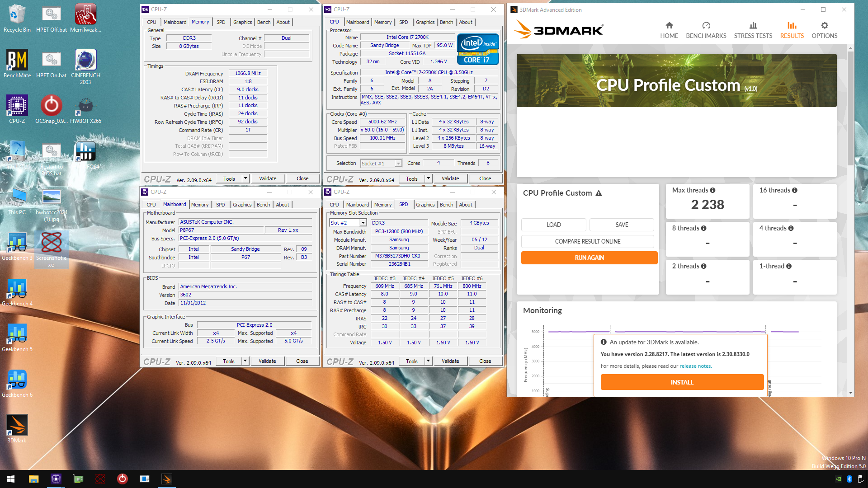Open the 3DMark desktop shortcut
The height and width of the screenshot is (488, 868).
click(x=17, y=429)
